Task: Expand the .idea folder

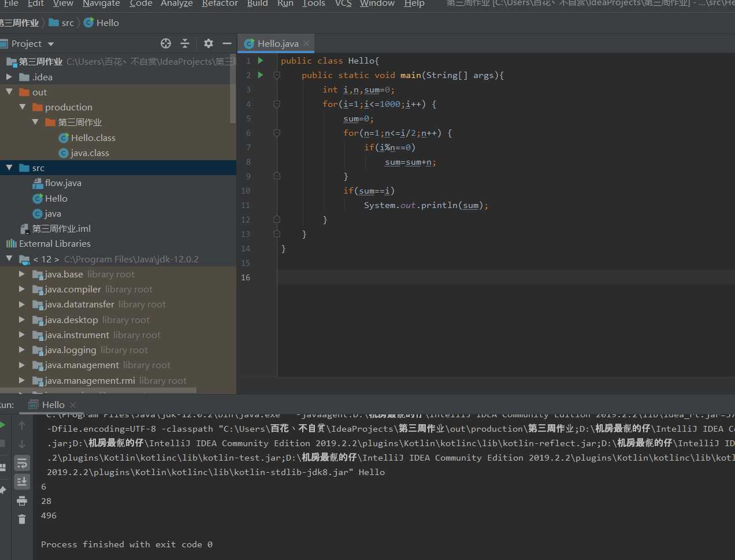Action: pyautogui.click(x=9, y=76)
